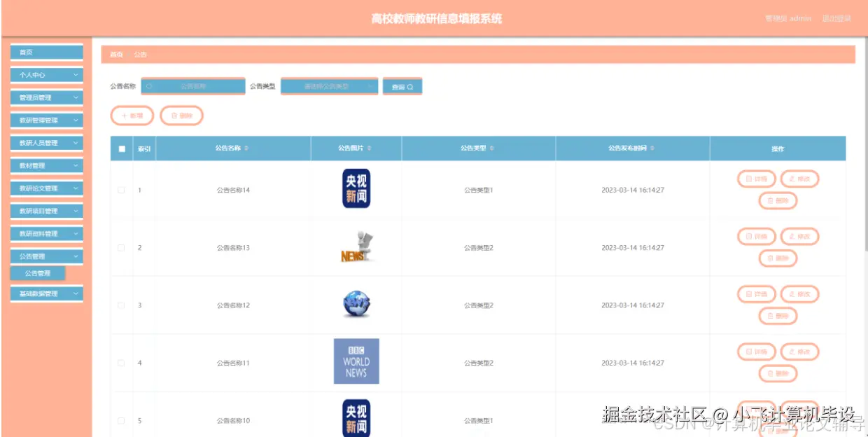Go to 首页 in the breadcrumb

tap(116, 55)
